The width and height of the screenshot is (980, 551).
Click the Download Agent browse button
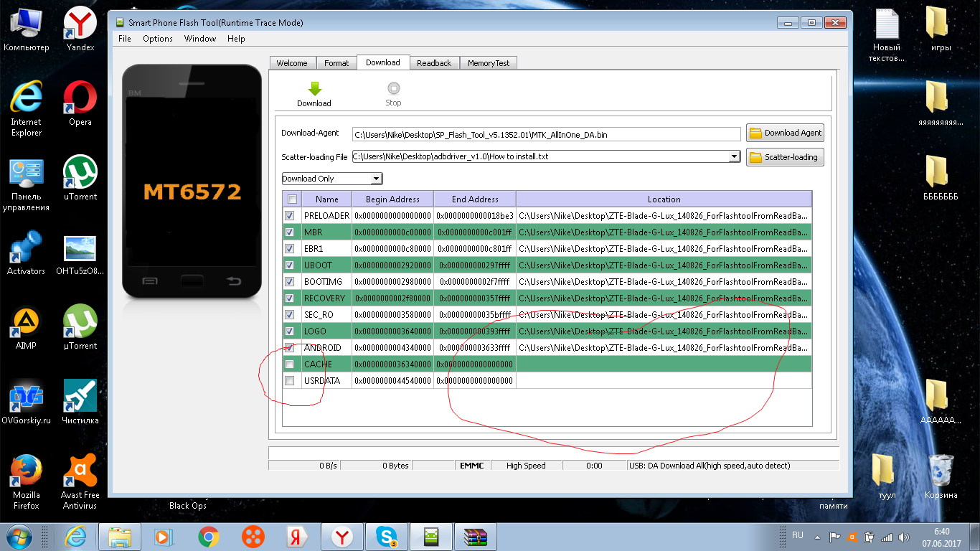(x=785, y=133)
